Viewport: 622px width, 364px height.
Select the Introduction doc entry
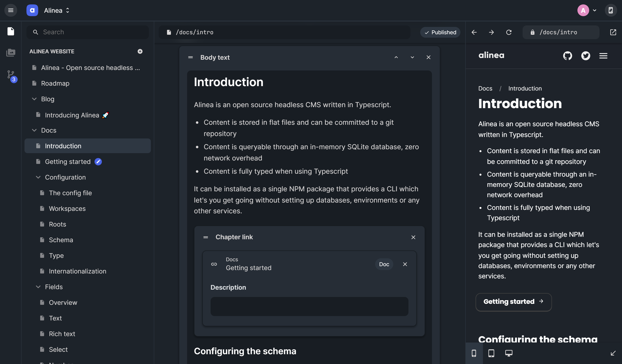(x=88, y=146)
